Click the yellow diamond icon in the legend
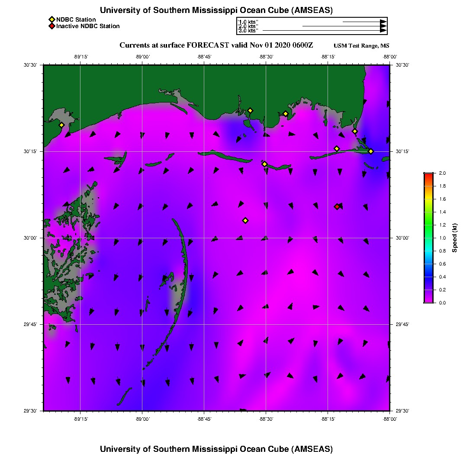The width and height of the screenshot is (476, 454). (x=52, y=19)
